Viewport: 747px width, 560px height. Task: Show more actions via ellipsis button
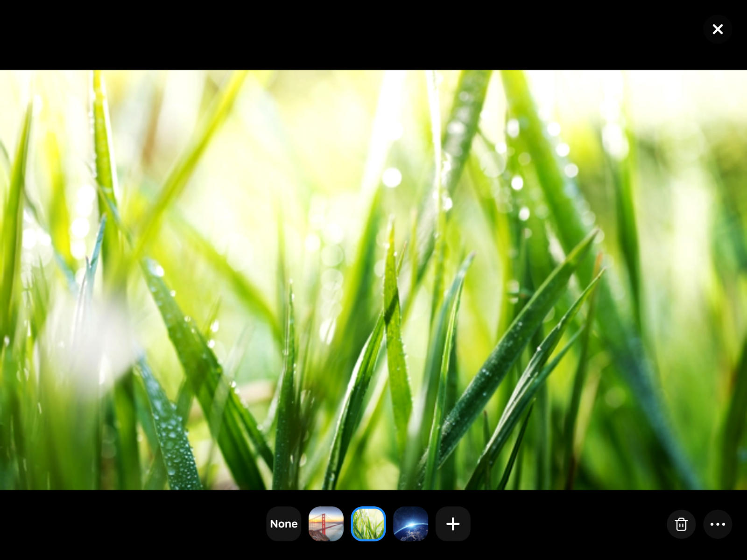pos(717,524)
